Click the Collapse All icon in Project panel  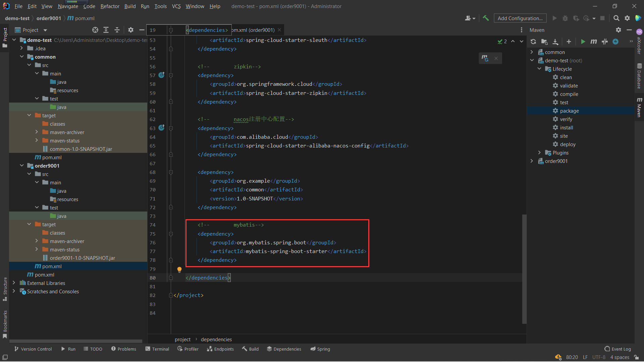117,30
